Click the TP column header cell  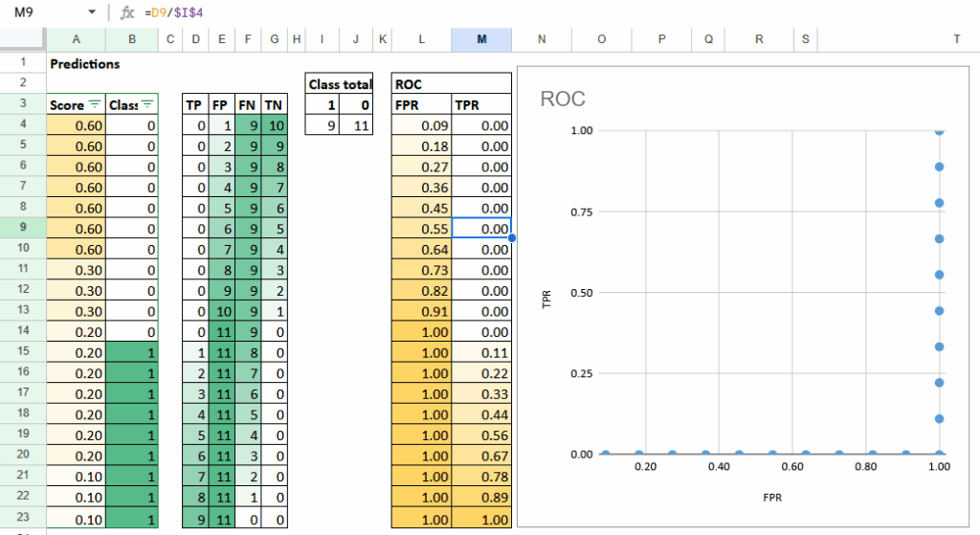195,105
